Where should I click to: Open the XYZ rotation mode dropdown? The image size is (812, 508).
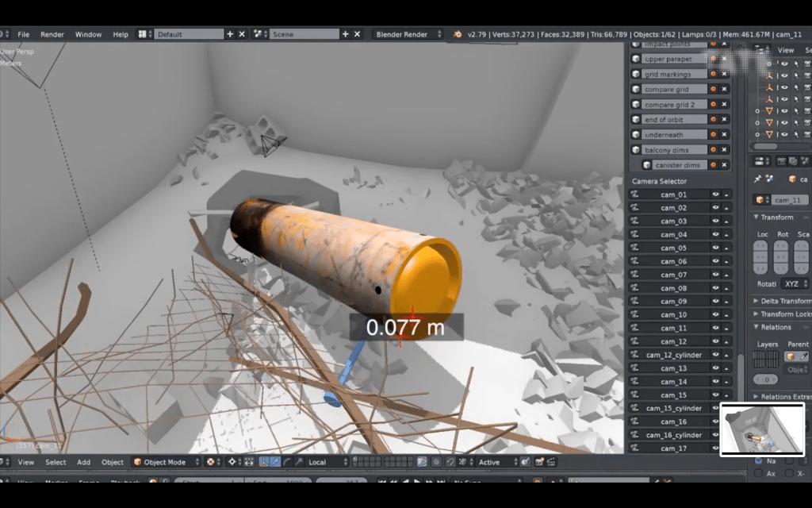(794, 283)
